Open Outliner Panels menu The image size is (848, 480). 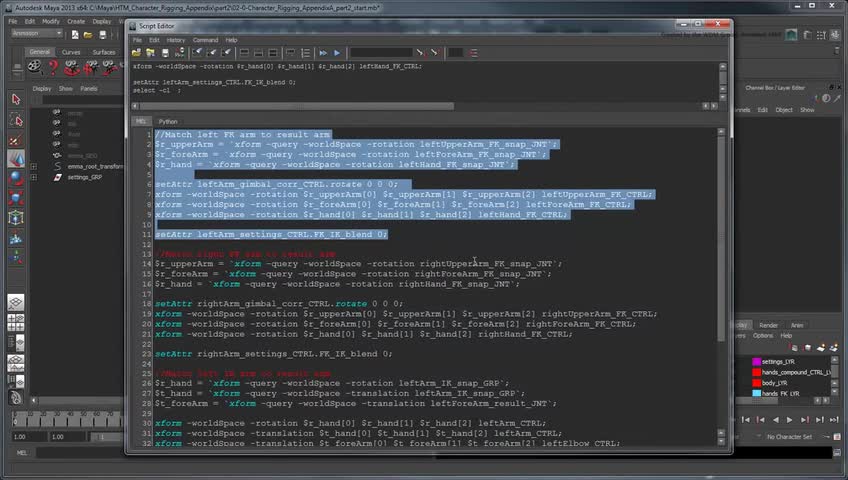[89, 89]
